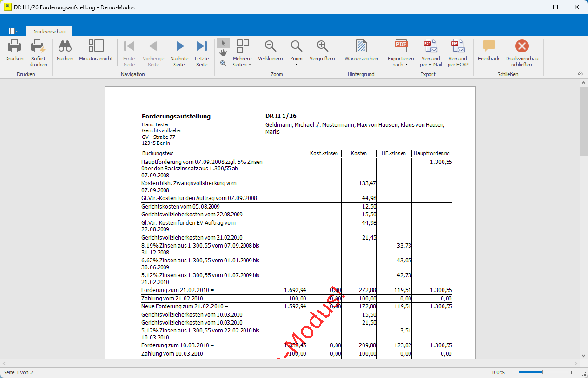Open the application file menu button
588x378 pixels.
(x=13, y=31)
